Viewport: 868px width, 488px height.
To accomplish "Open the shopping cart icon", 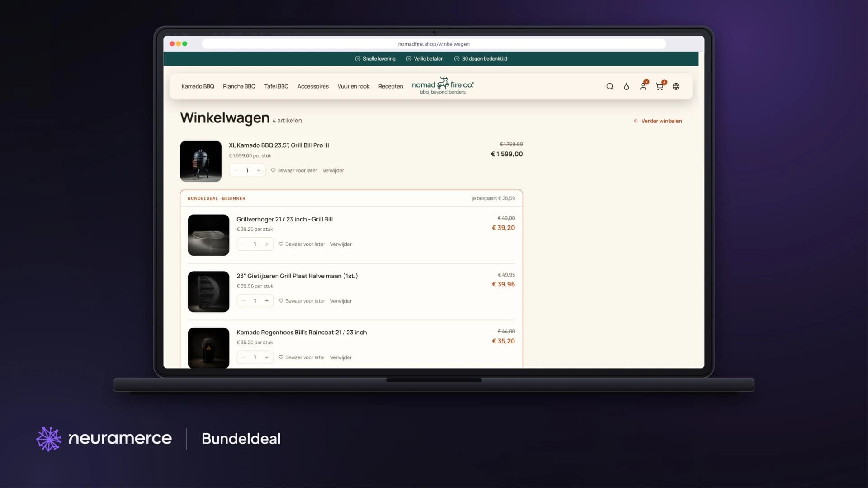I will [660, 86].
